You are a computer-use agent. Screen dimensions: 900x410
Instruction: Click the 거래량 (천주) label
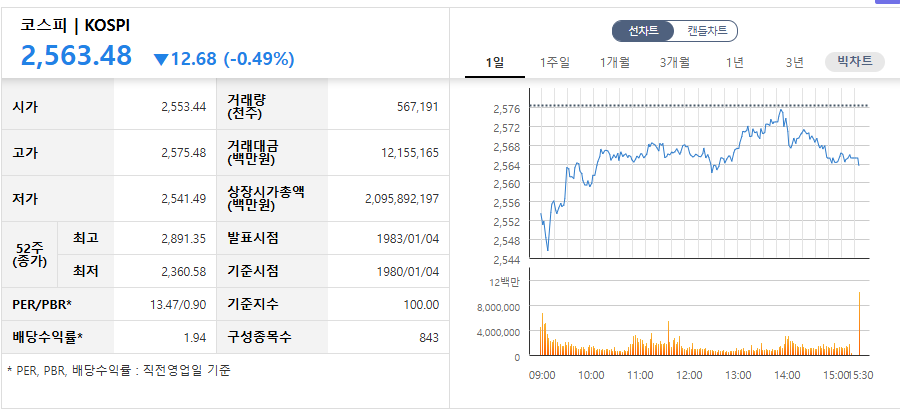click(x=247, y=106)
